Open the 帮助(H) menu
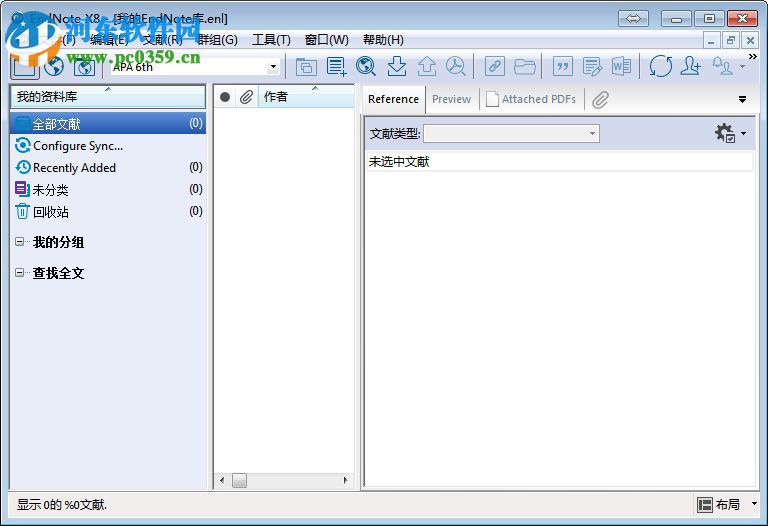Screen dimensions: 768x526 (x=383, y=40)
